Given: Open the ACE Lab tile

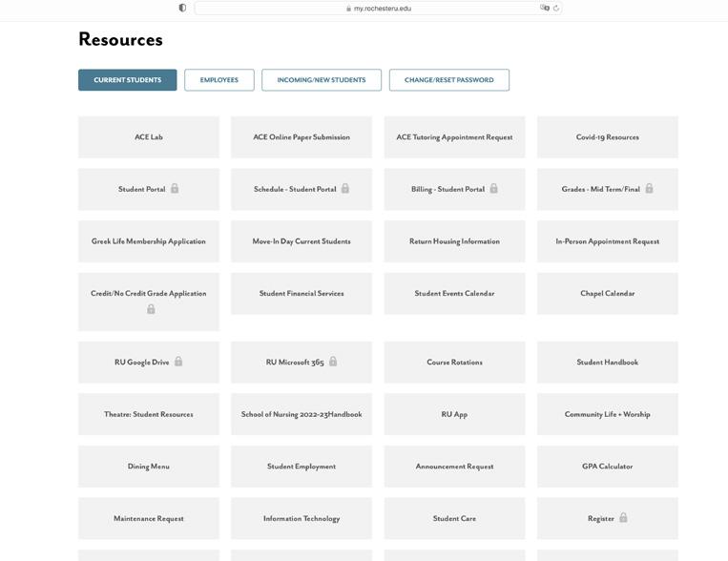Looking at the screenshot, I should (x=149, y=137).
